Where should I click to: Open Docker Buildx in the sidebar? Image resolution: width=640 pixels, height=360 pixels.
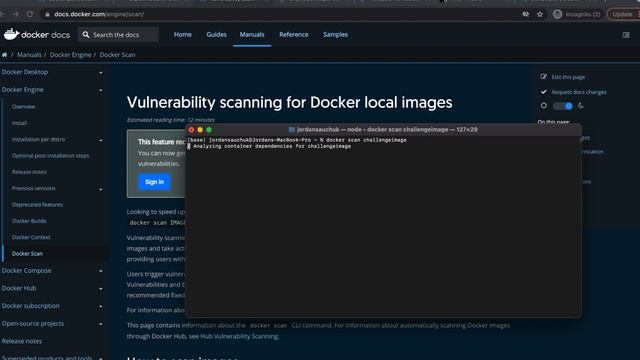(29, 221)
